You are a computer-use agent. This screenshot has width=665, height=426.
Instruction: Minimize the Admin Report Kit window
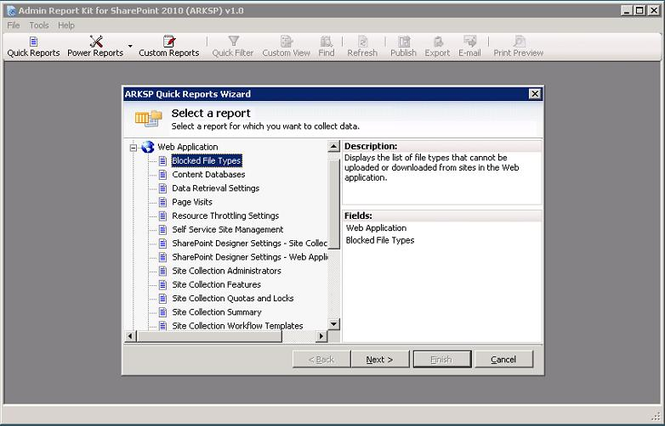(627, 10)
